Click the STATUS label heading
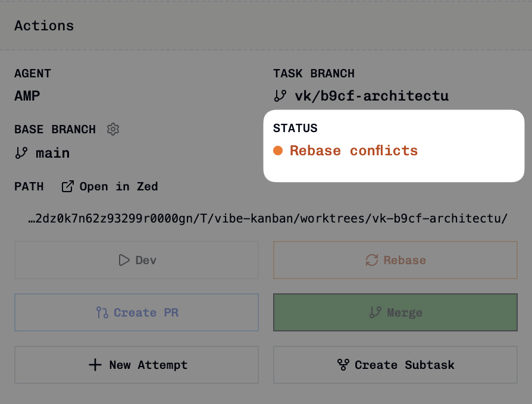 coord(295,129)
